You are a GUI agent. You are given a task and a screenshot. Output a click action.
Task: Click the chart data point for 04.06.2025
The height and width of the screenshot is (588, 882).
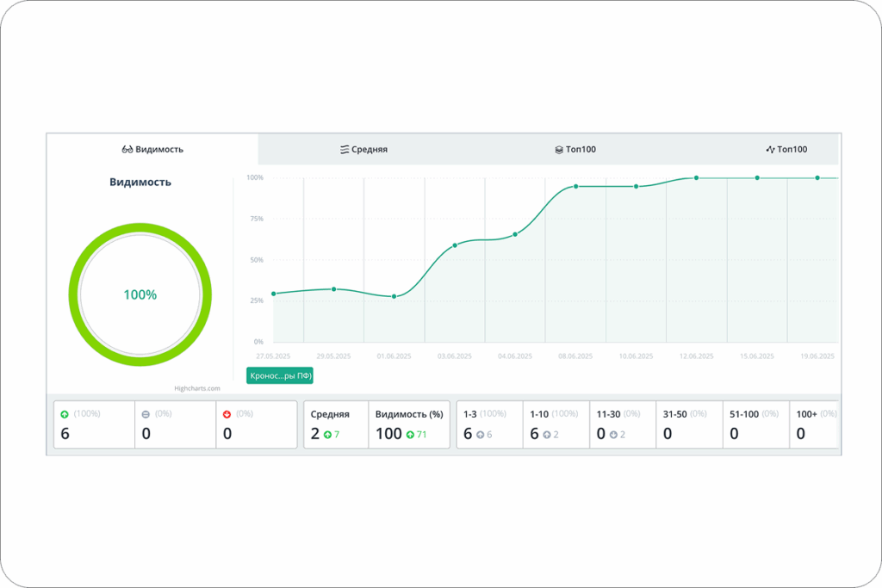click(x=515, y=234)
